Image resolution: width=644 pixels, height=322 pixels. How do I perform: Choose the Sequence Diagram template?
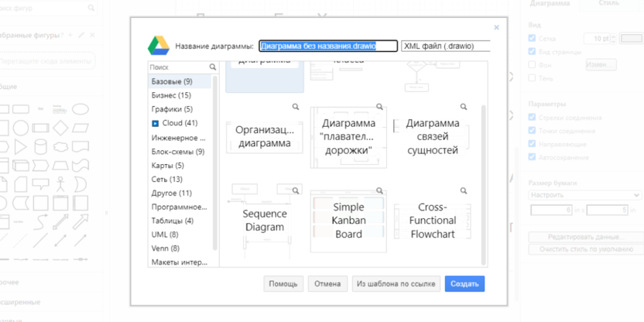tap(265, 221)
